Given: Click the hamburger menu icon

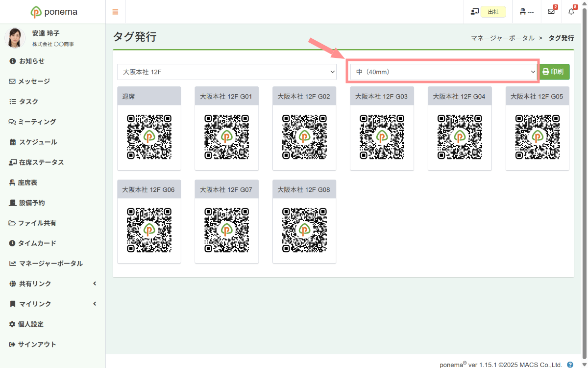Looking at the screenshot, I should tap(115, 12).
